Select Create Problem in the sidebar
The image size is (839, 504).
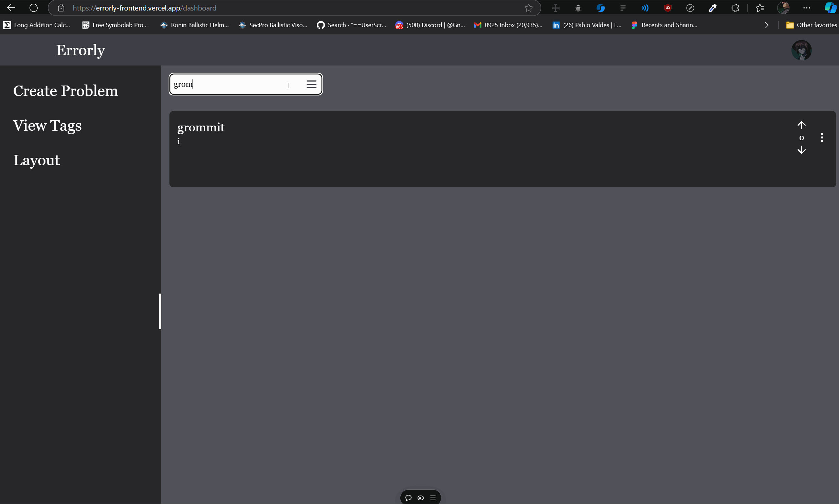tap(66, 90)
